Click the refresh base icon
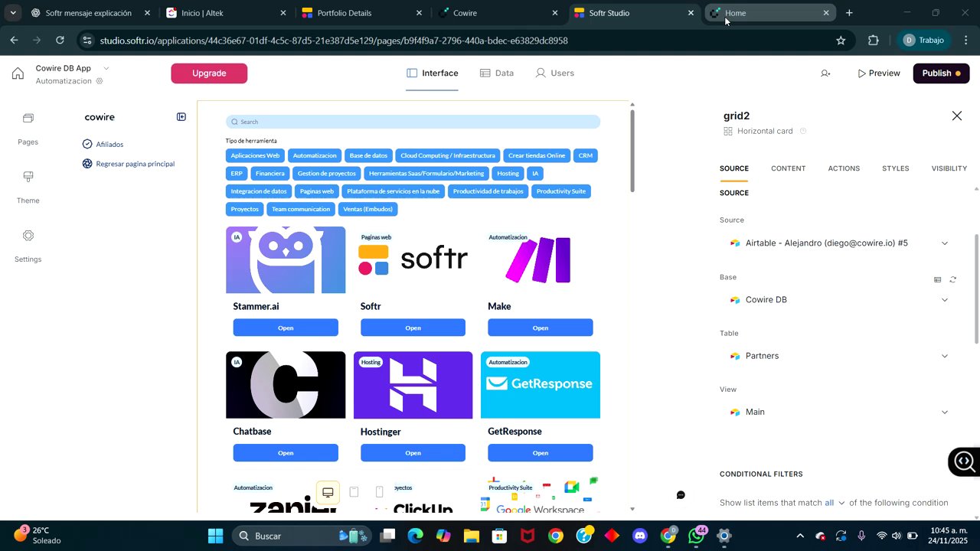Screen dimensions: 980x551 pos(953,279)
